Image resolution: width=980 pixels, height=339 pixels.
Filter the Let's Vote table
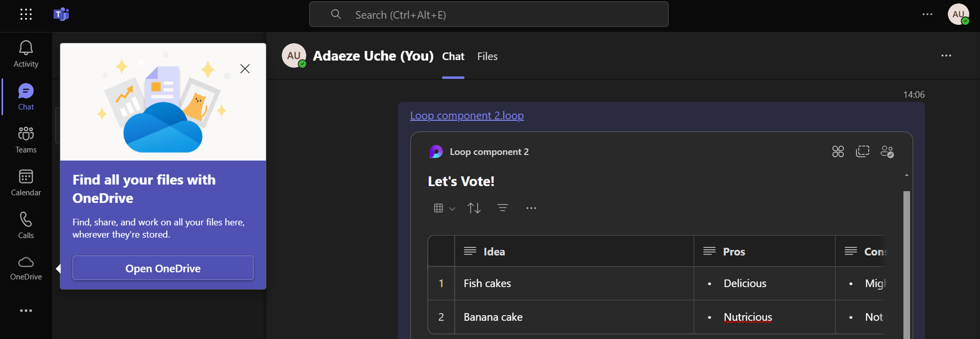[x=502, y=208]
